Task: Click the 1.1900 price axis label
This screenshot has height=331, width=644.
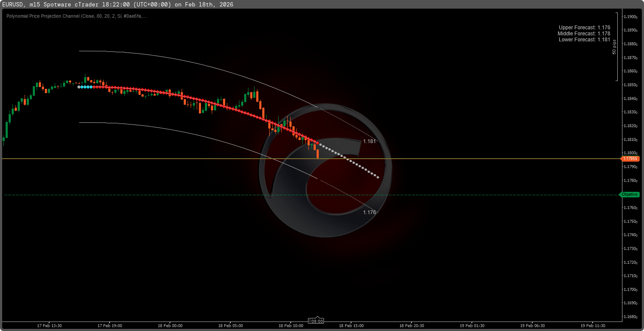Action: click(x=631, y=17)
